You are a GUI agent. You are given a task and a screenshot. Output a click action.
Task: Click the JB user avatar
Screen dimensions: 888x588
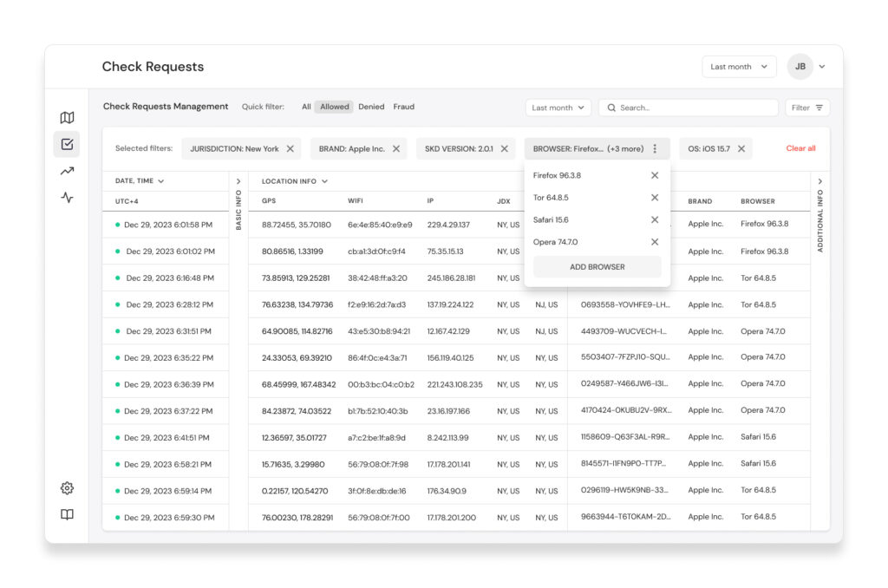(x=800, y=66)
